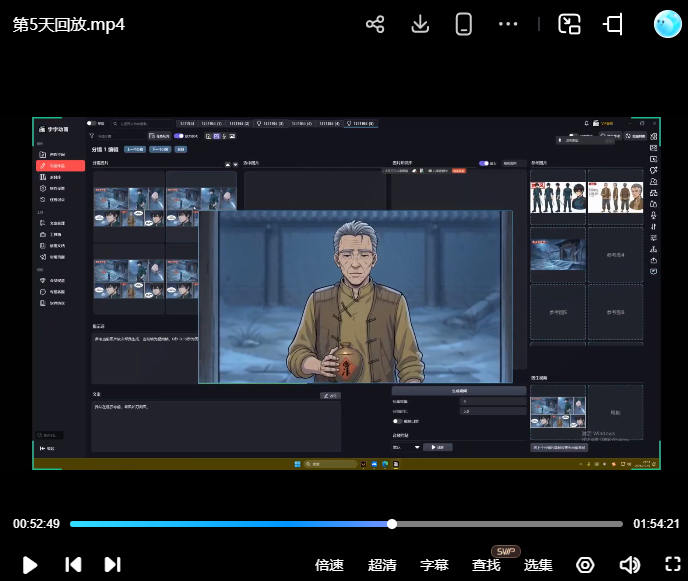Viewport: 688px width, 581px height.
Task: Skip to the next video
Action: pyautogui.click(x=112, y=565)
